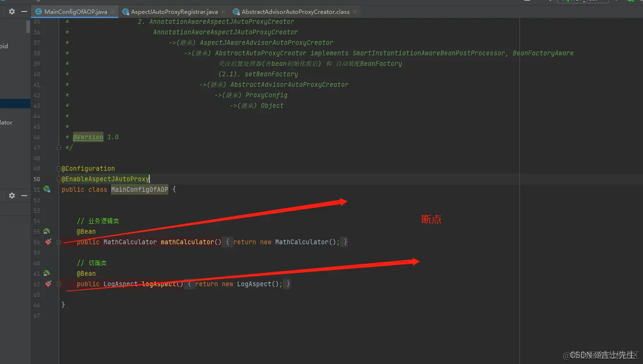The image size is (643, 364).
Task: Click the @Version tag in the comment
Action: (88, 137)
